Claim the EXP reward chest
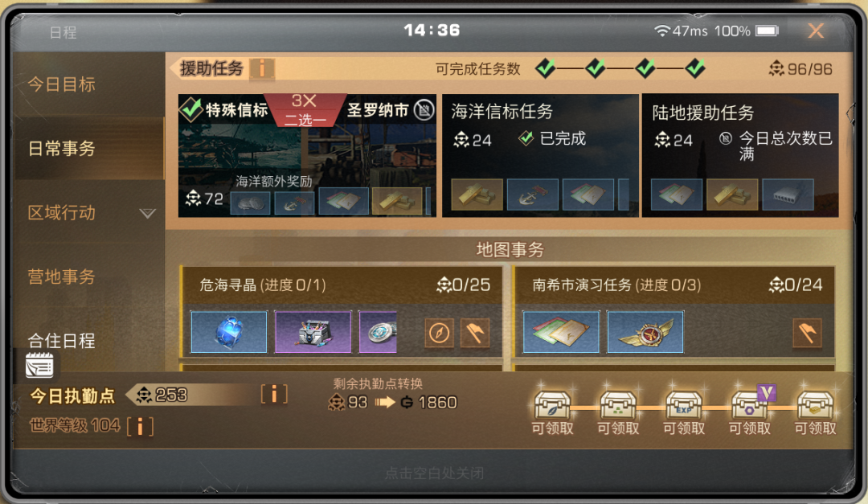The height and width of the screenshot is (504, 868). pos(684,406)
